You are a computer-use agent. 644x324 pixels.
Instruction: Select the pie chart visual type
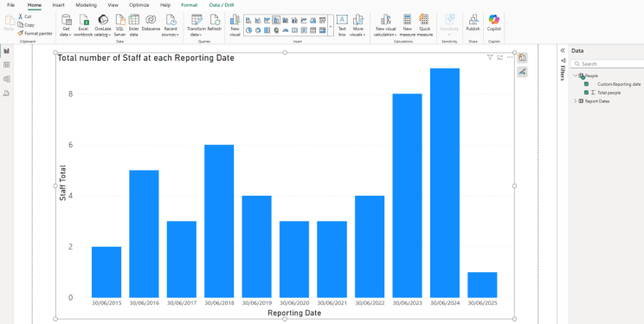point(248,30)
